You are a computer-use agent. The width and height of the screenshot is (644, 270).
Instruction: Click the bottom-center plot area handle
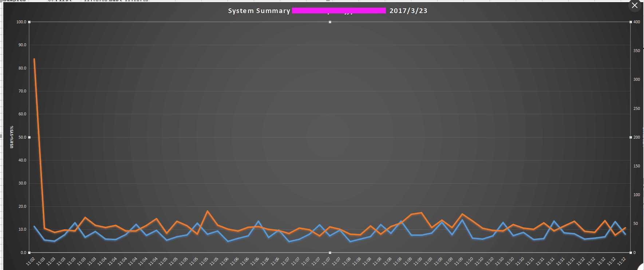330,253
